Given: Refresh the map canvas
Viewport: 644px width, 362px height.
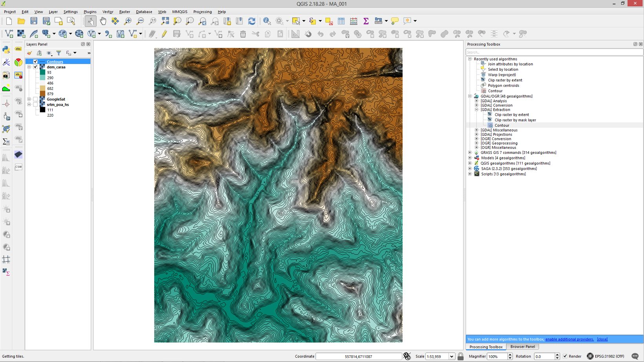Looking at the screenshot, I should pos(252,21).
